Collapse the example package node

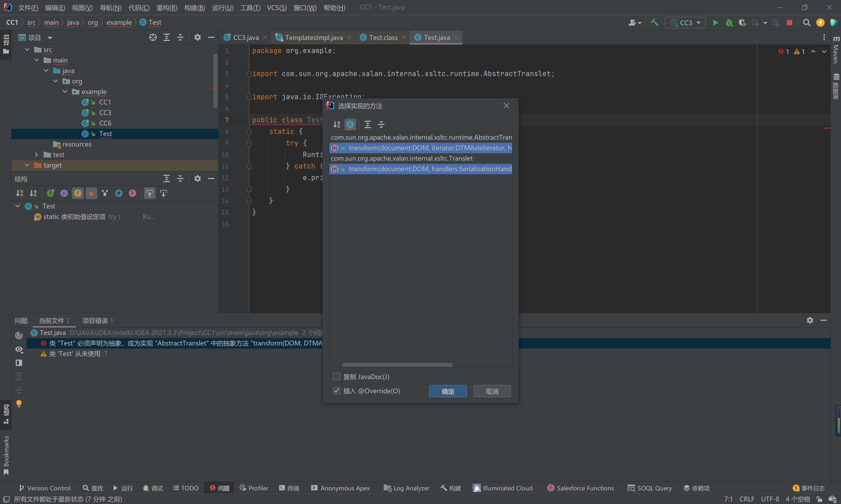(x=65, y=92)
